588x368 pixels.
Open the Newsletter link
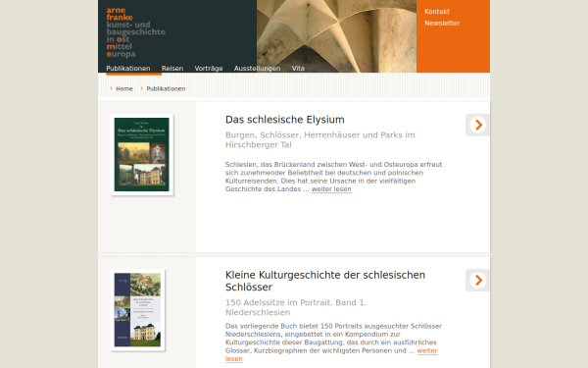click(442, 24)
